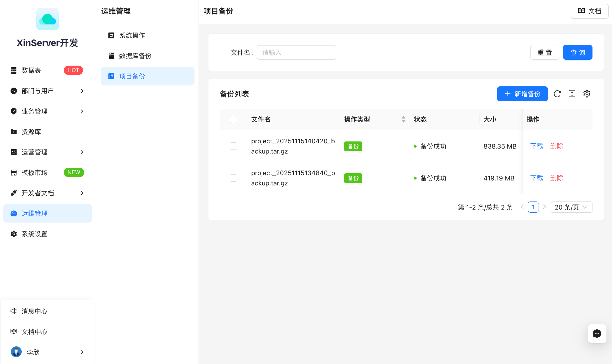The image size is (612, 364).
Task: Open 消息中心 at the bottom sidebar
Action: pos(34,311)
